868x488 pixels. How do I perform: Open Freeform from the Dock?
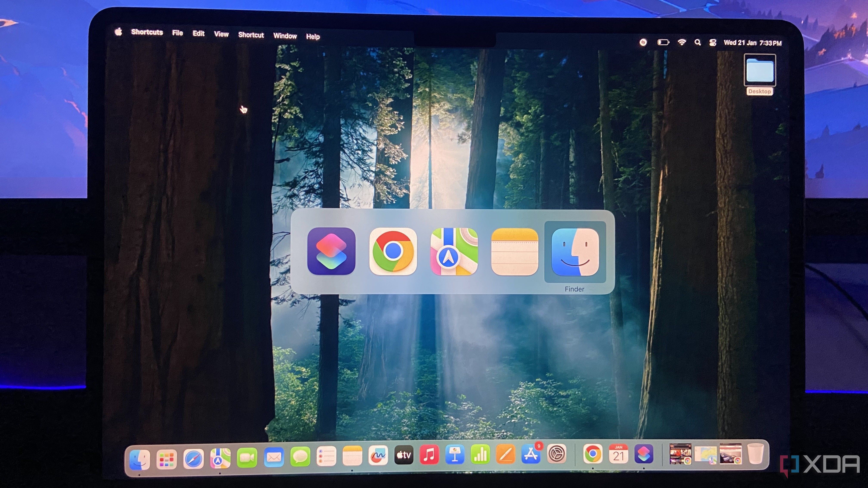378,455
